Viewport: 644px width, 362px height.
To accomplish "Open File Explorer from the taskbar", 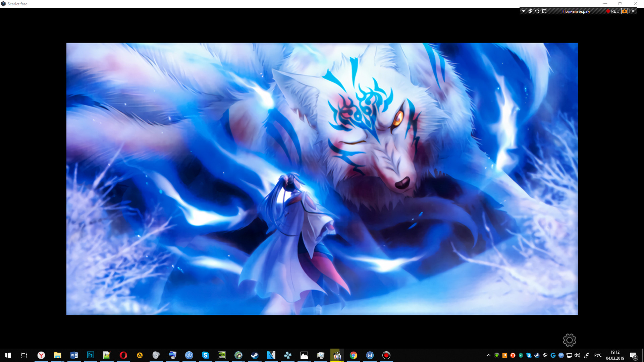I will [58, 355].
